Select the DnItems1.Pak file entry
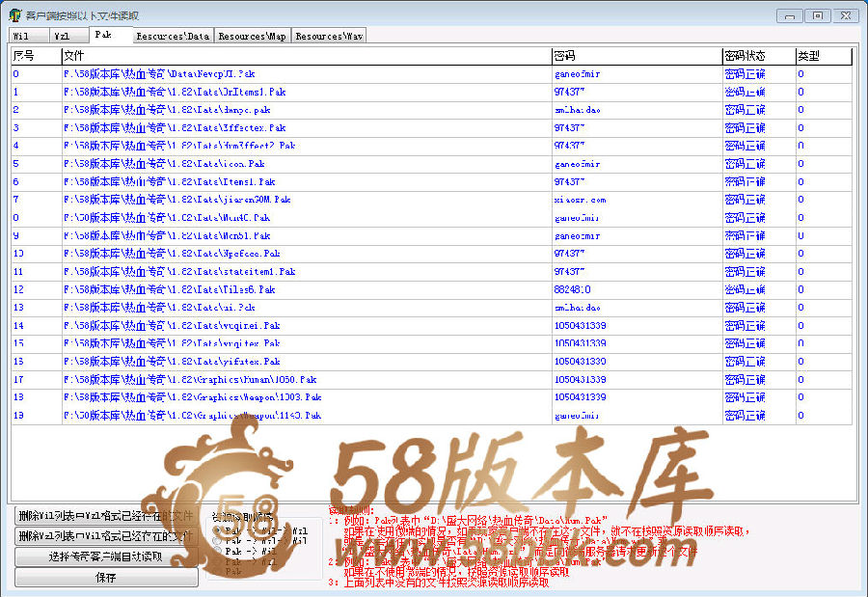868x597 pixels. click(x=175, y=92)
